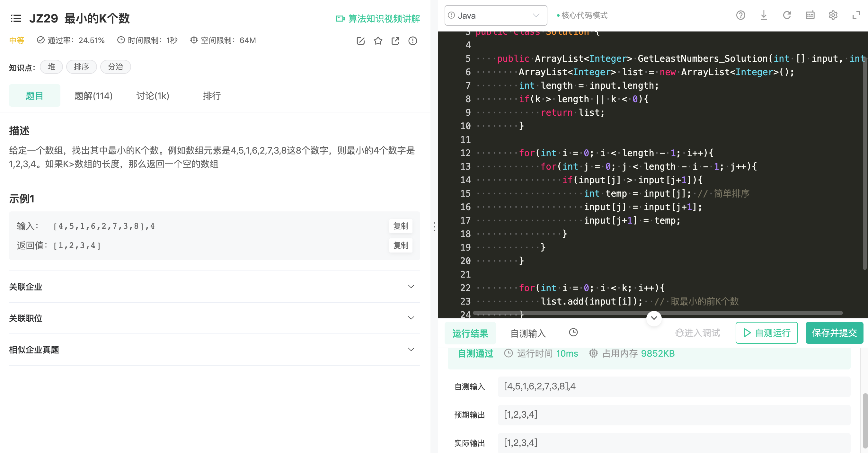Select the 分治 knowledge tag
The width and height of the screenshot is (868, 453).
(116, 67)
